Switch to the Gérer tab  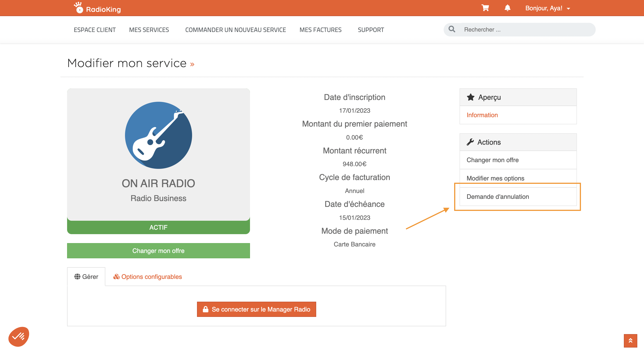pos(86,276)
